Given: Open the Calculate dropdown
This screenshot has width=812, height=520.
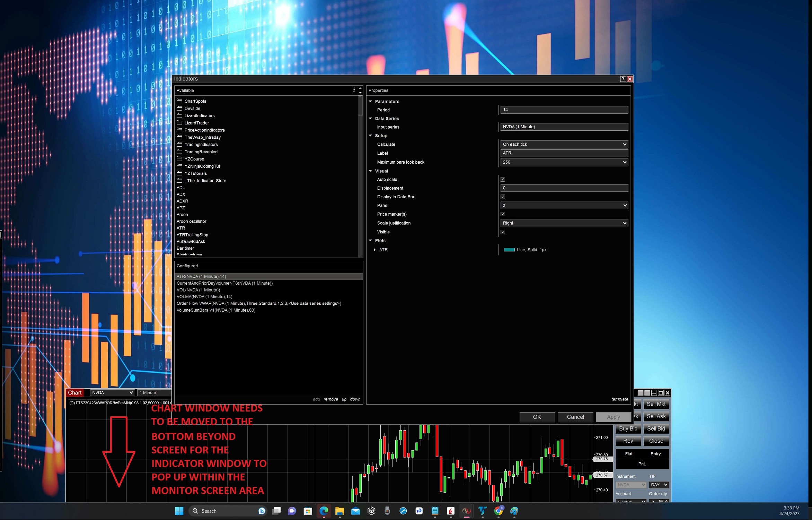Looking at the screenshot, I should coord(564,144).
